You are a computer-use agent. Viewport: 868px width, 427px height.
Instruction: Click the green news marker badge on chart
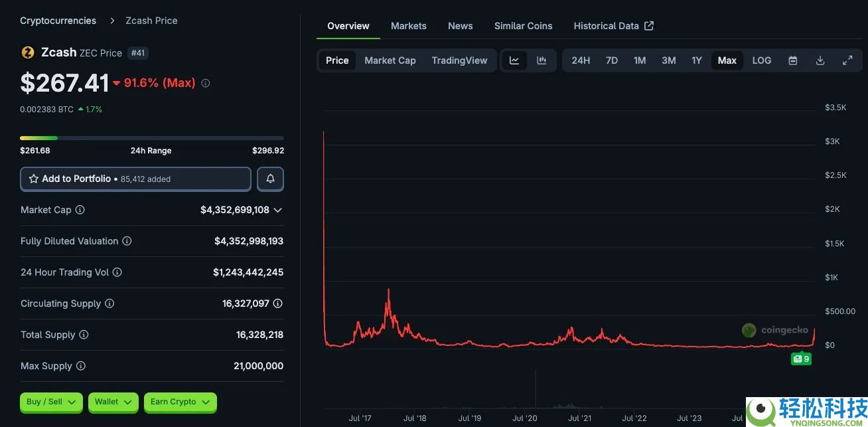point(801,359)
